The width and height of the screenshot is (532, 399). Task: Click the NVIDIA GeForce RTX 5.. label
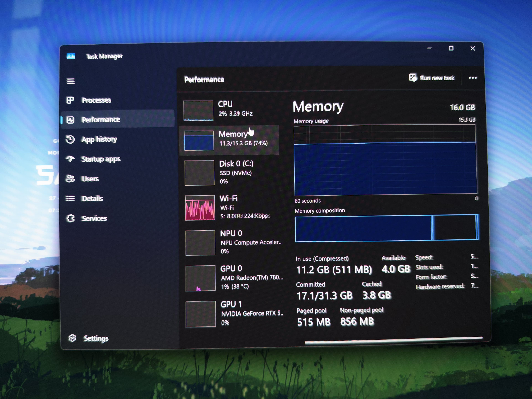coord(252,314)
